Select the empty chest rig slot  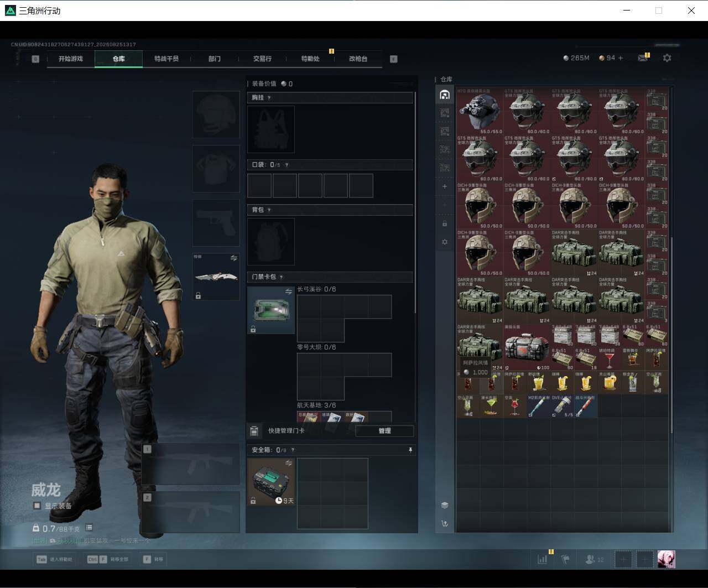pos(271,129)
